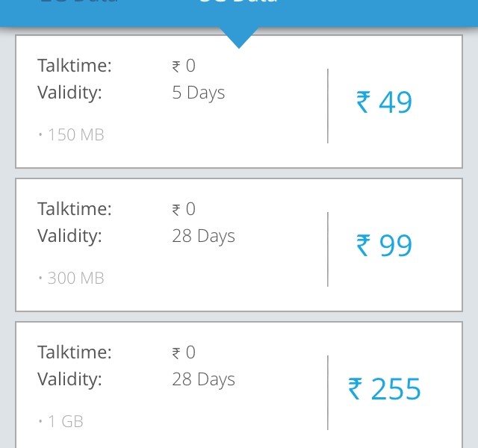478x448 pixels.
Task: Tap the 150 MB data plan text
Action: 72,135
